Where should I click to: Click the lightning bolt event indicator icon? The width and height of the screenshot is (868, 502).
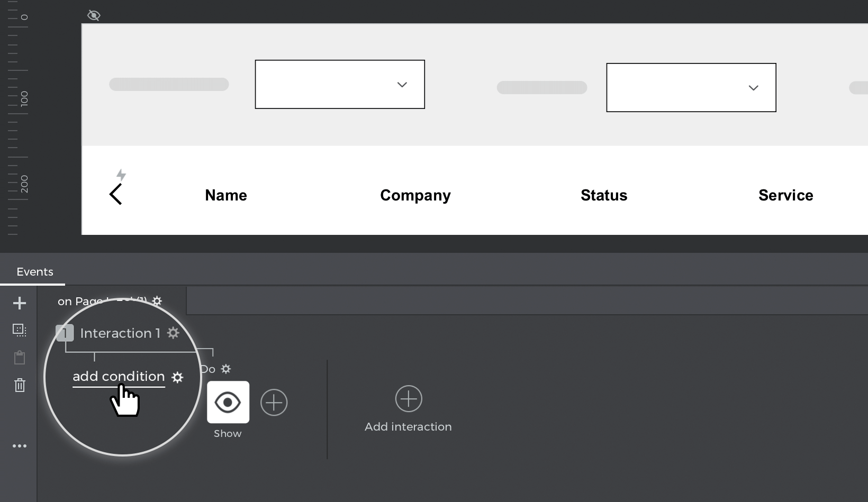[121, 175]
